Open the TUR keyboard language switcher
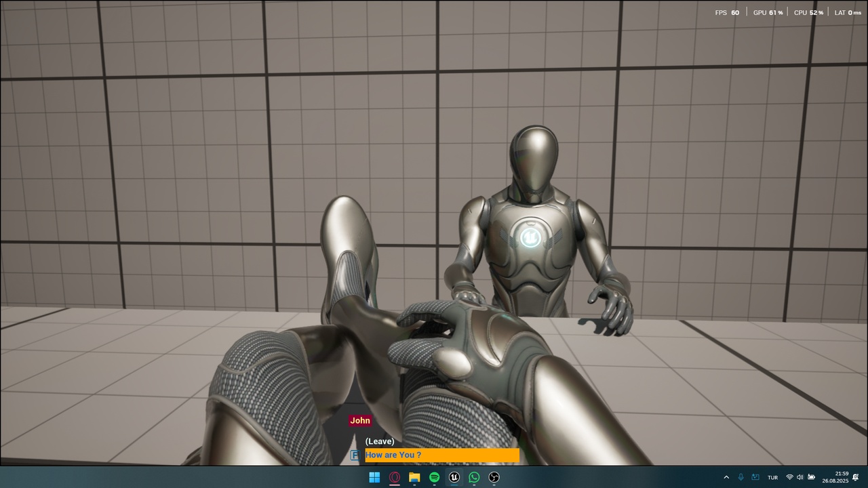The width and height of the screenshot is (868, 488). [x=772, y=478]
